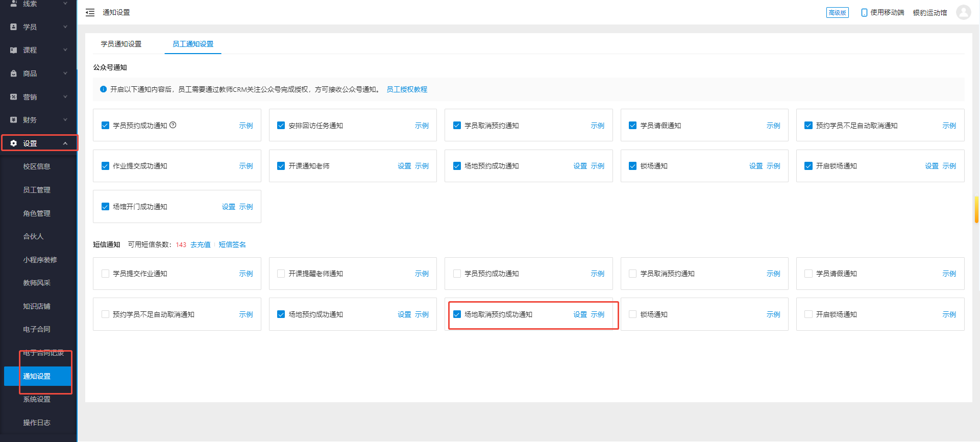980x442 pixels.
Task: Expand the 课程 menu chevron
Action: click(x=65, y=50)
